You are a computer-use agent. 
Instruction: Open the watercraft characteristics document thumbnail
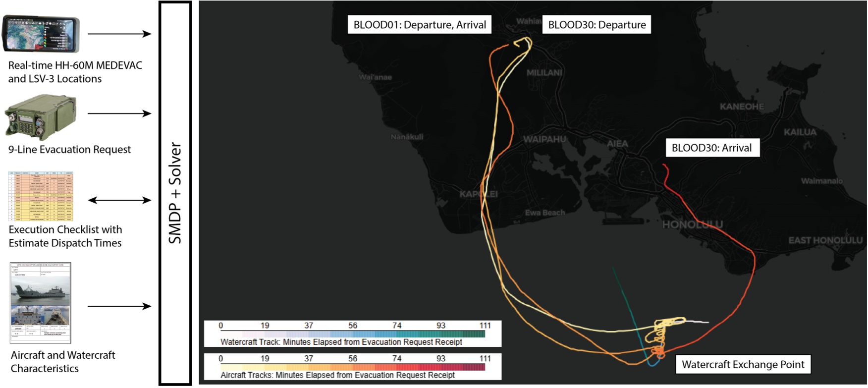click(x=41, y=303)
